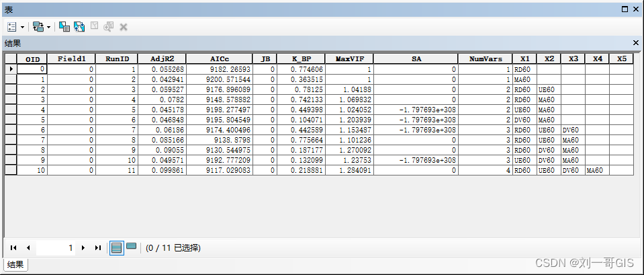Image resolution: width=644 pixels, height=275 pixels.
Task: Click the Switch Selection icon
Action: (x=79, y=27)
